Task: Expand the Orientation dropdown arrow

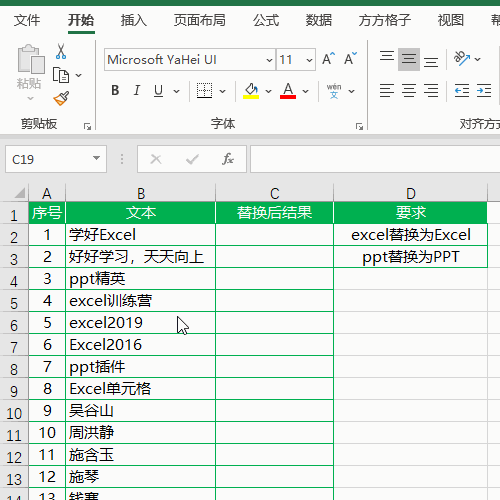Action: (x=478, y=59)
